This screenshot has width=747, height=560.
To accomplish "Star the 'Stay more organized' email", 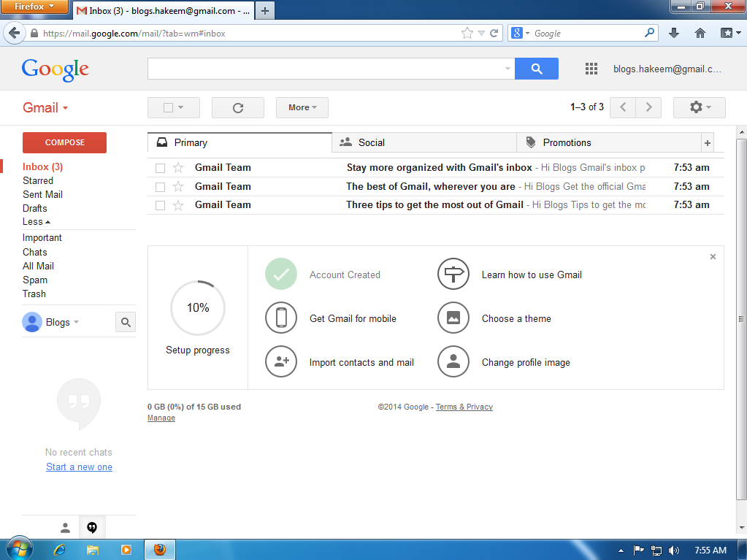I will click(x=178, y=168).
